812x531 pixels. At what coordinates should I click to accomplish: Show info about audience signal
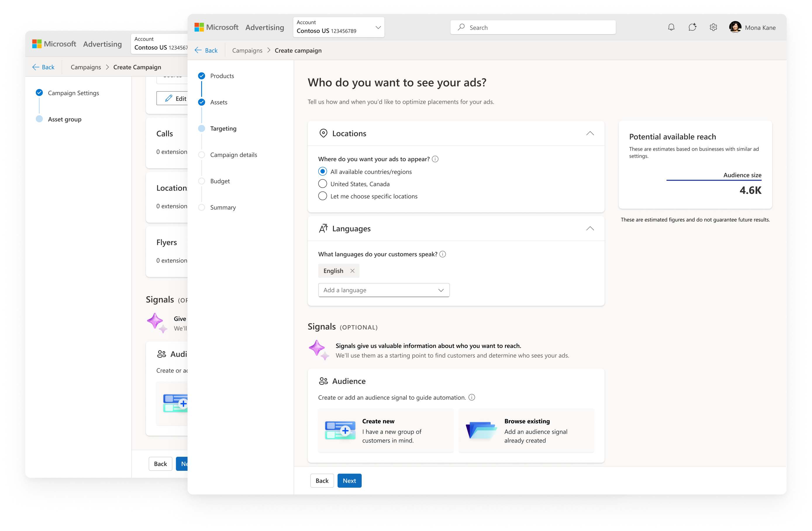coord(472,397)
